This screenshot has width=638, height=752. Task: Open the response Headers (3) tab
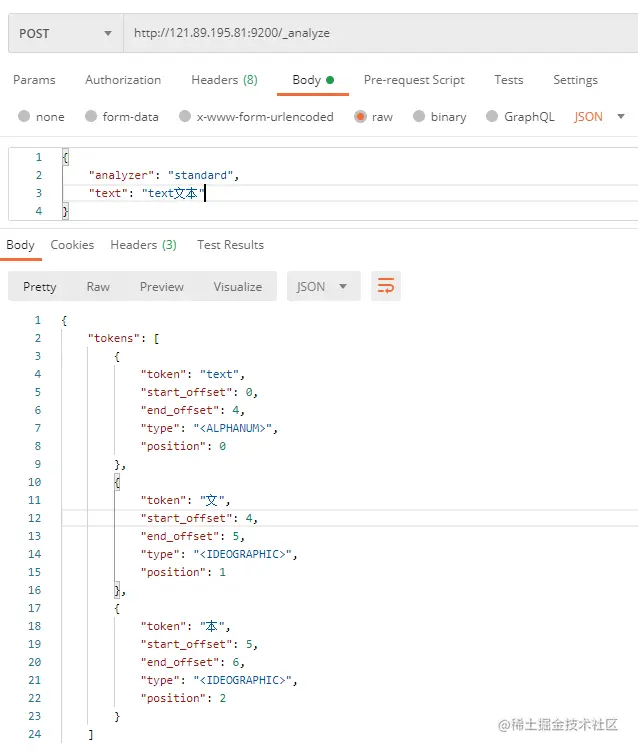click(x=143, y=245)
